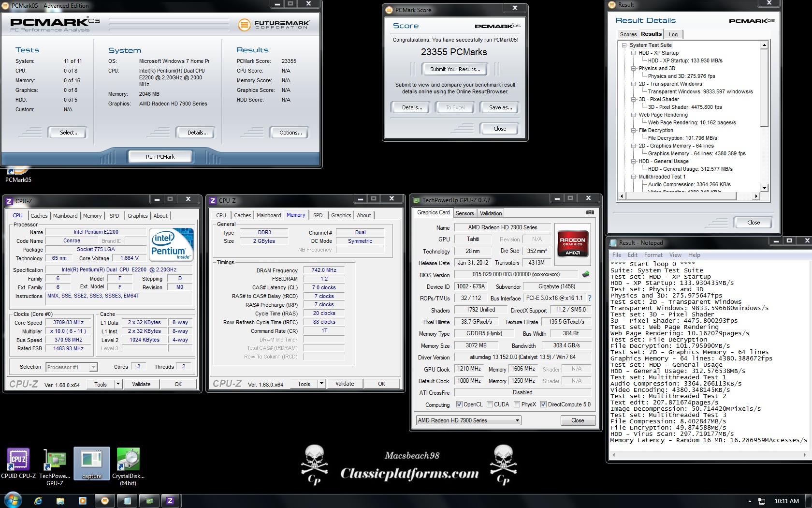Open the Format menu in Notepad
812x508 pixels.
[x=653, y=255]
